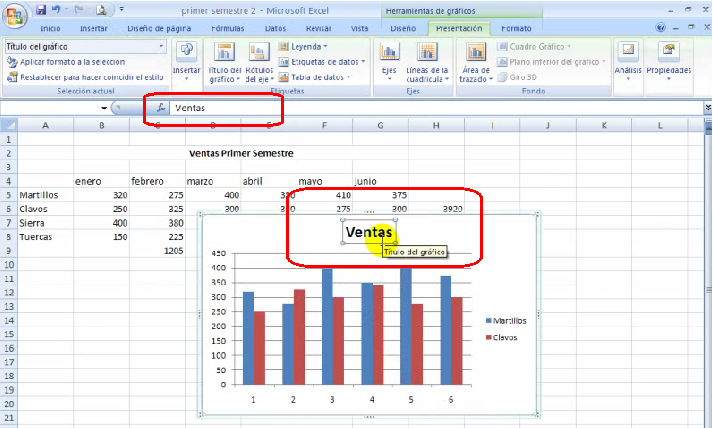
Task: Switch to the Diseño chart tab
Action: coord(402,28)
